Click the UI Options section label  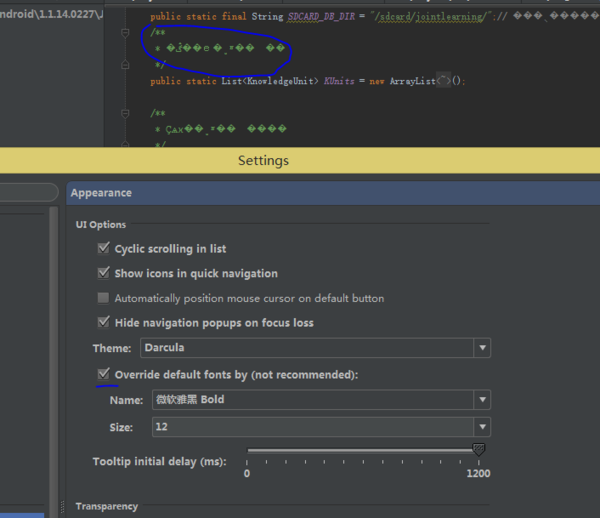coord(101,225)
